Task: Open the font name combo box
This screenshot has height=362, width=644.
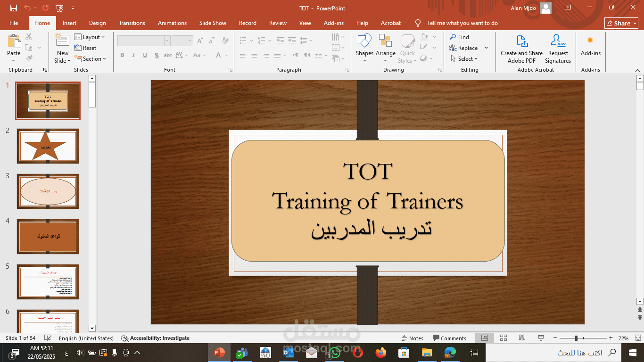Action: [143, 41]
